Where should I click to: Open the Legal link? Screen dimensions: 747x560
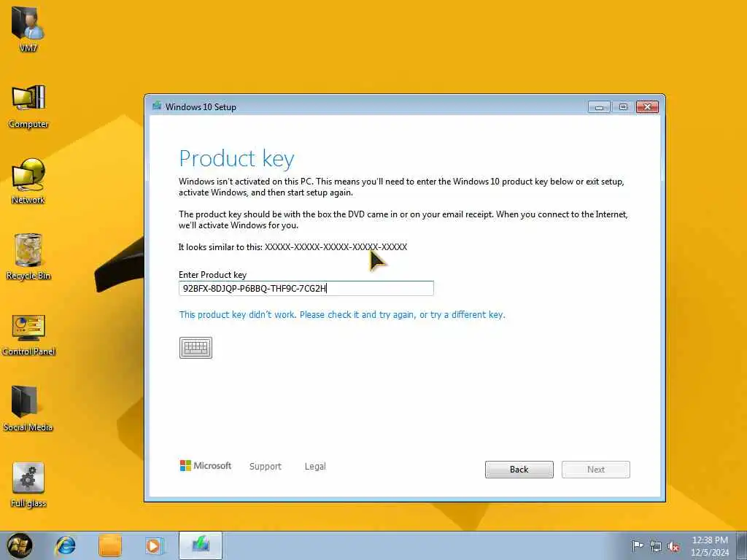pos(315,467)
